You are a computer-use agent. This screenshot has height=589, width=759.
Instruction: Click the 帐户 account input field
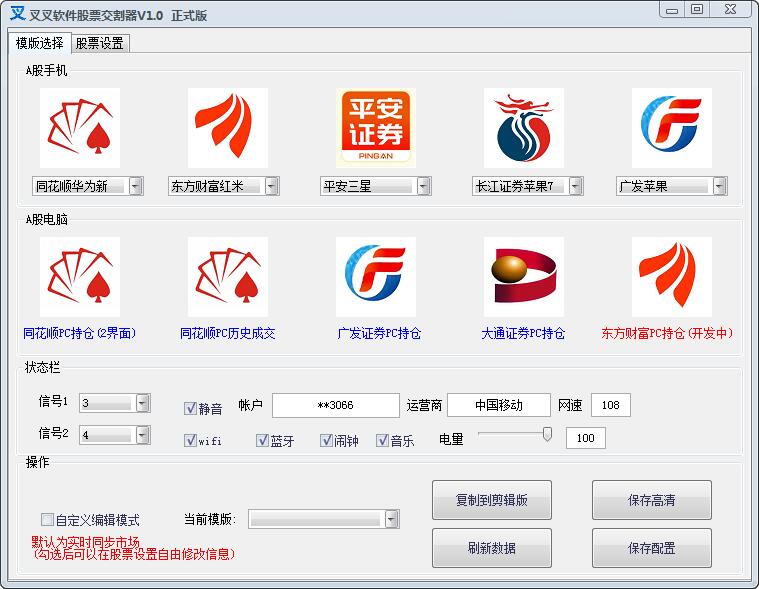click(x=335, y=405)
